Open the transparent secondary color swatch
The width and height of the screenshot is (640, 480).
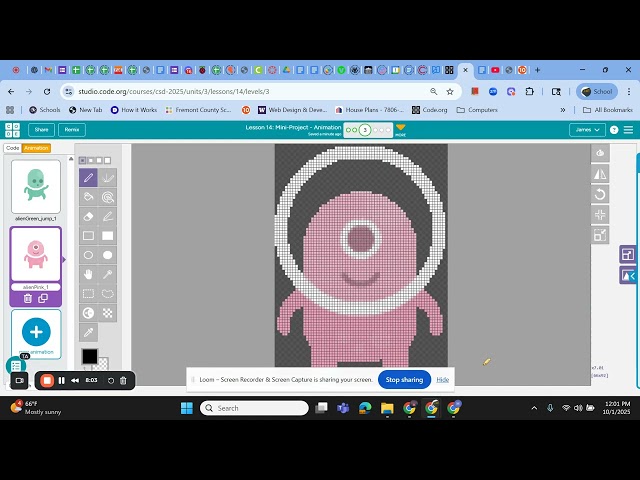pyautogui.click(x=102, y=363)
